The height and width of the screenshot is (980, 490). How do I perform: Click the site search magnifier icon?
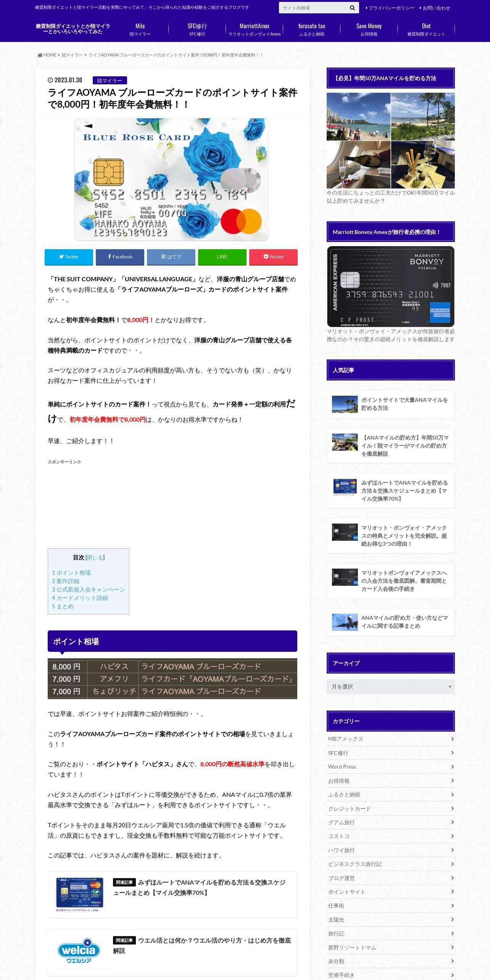pyautogui.click(x=352, y=8)
